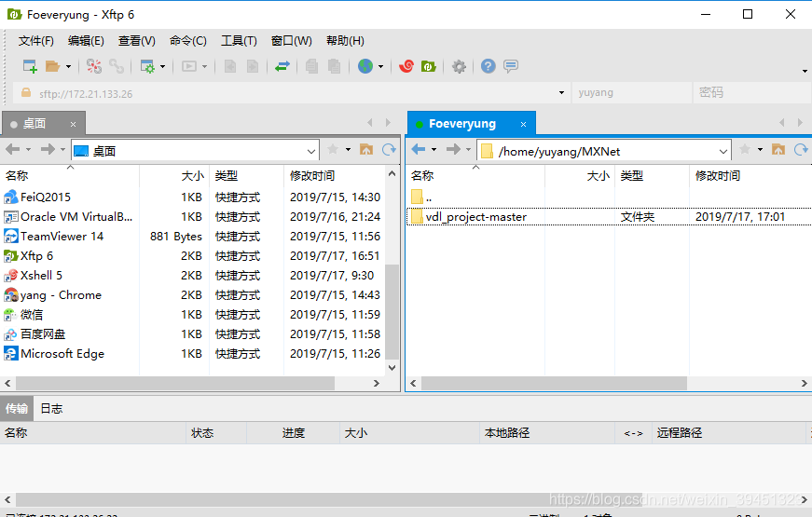Go forward in local pane
The width and height of the screenshot is (812, 517).
click(48, 150)
